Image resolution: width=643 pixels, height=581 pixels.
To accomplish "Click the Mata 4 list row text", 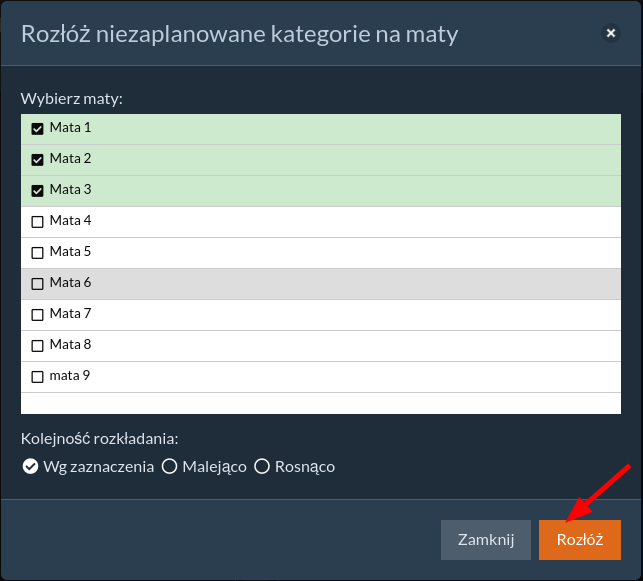I will click(x=70, y=221).
